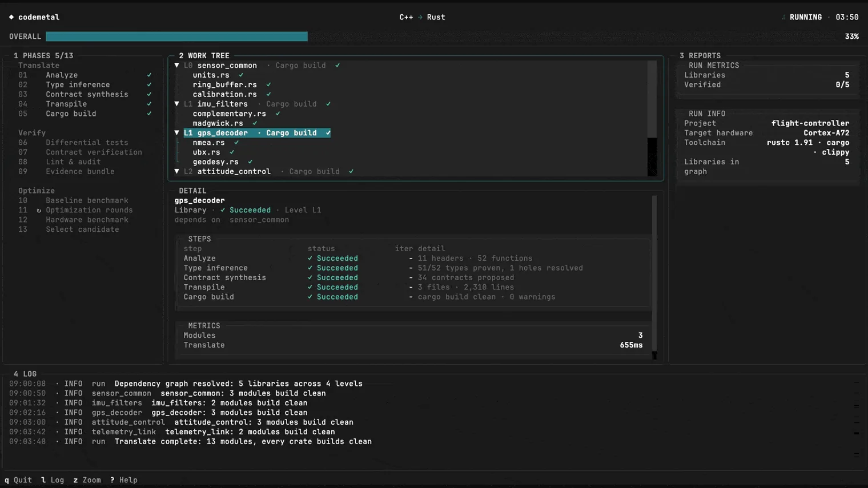
Task: Click Quit in the bottom key bar
Action: (x=18, y=481)
